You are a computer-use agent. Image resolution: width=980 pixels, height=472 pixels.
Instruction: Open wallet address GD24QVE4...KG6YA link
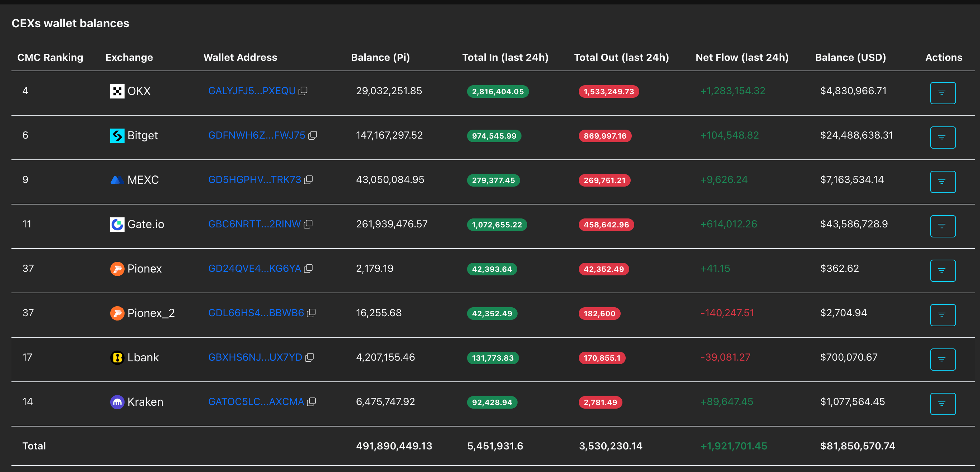tap(254, 269)
